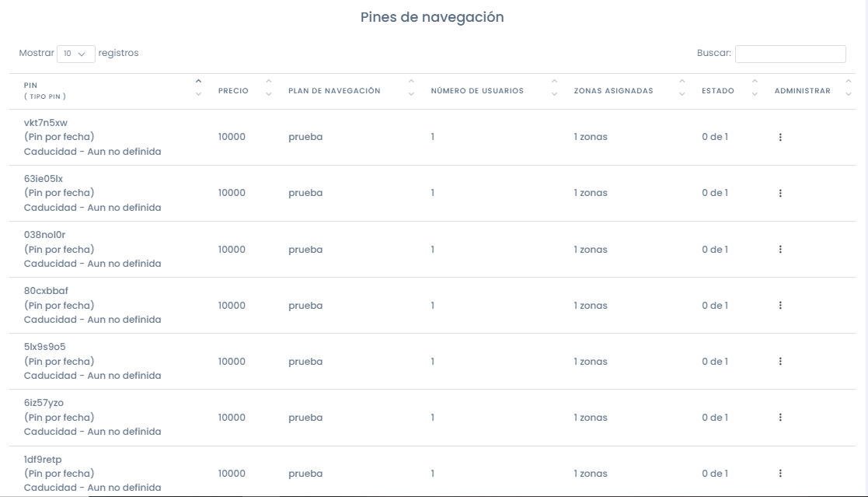Image resolution: width=868 pixels, height=497 pixels.
Task: Open the Mostrar registros count dropdown
Action: tap(76, 54)
